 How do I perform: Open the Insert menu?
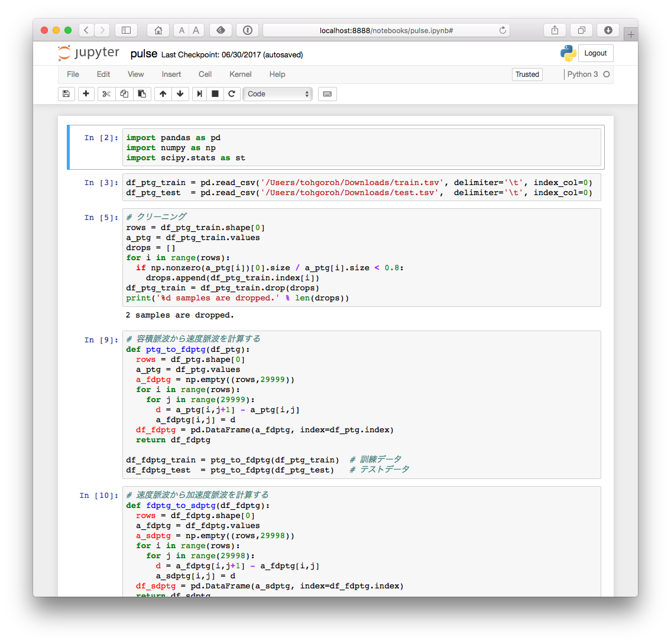171,74
